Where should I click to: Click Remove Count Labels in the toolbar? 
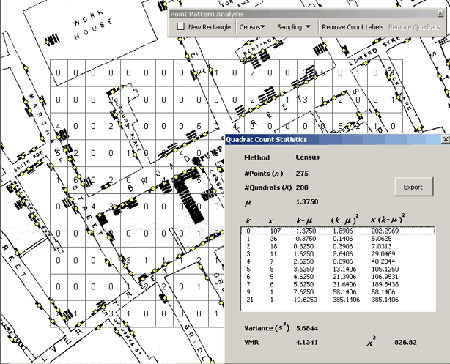pyautogui.click(x=352, y=27)
